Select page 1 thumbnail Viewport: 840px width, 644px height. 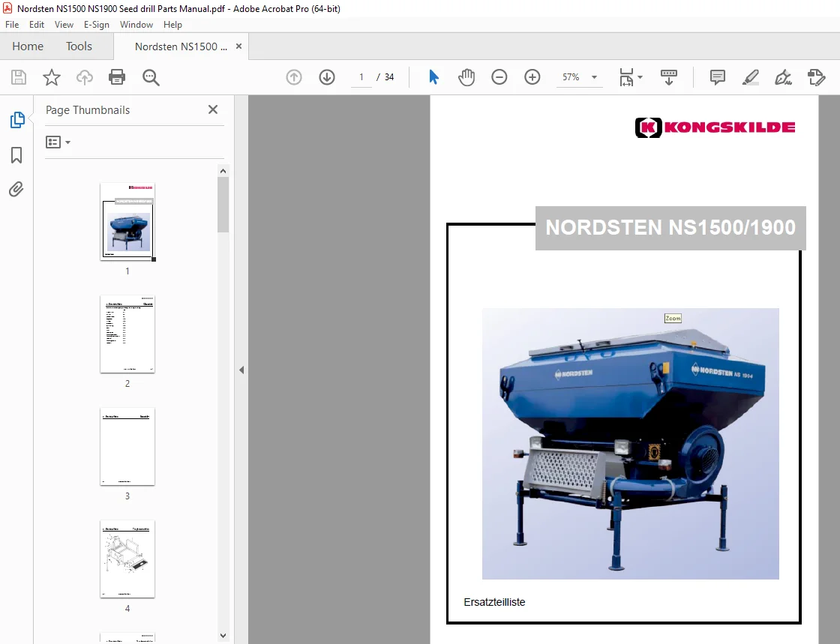127,222
